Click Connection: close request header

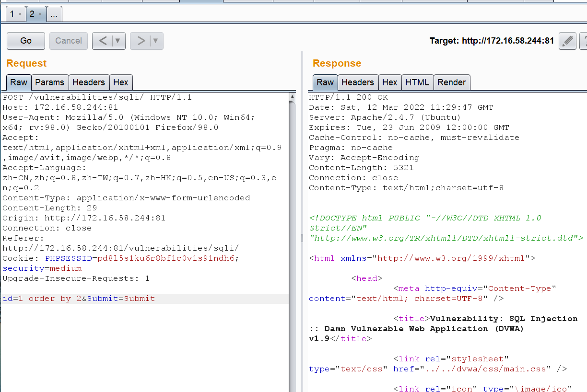(x=47, y=228)
